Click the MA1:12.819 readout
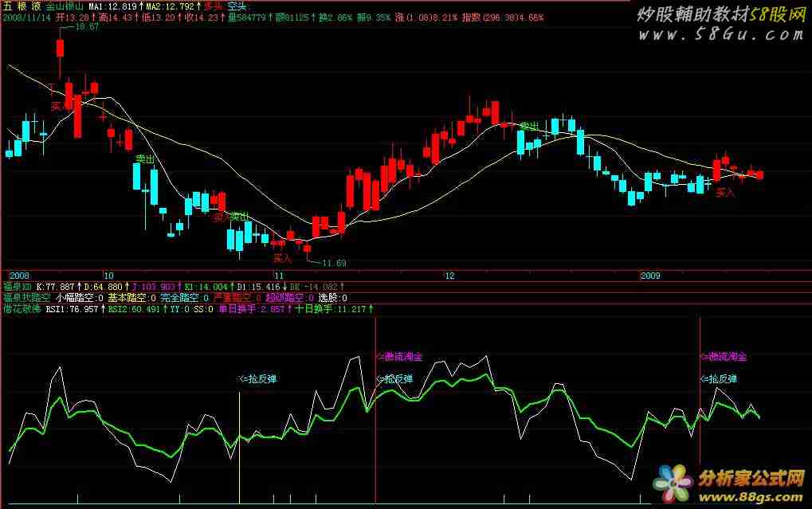Viewport: 812px width, 509px height. click(112, 6)
